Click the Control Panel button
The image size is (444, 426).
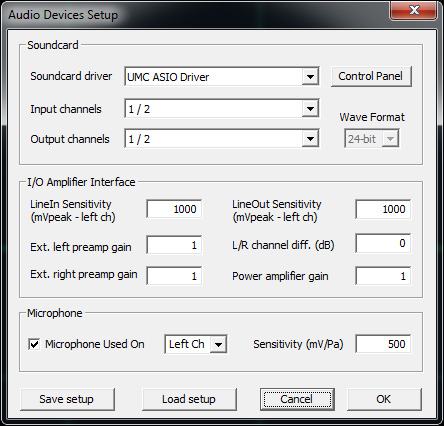371,76
